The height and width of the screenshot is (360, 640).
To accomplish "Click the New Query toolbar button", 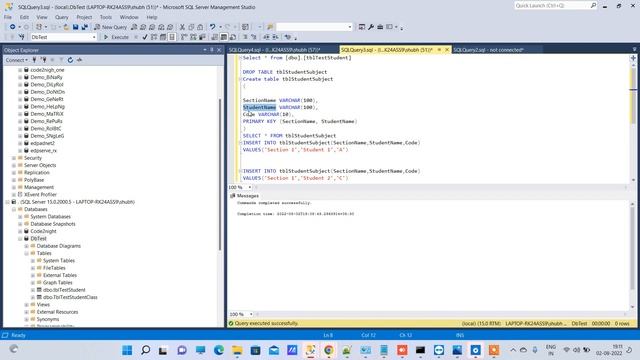I will pos(111,27).
